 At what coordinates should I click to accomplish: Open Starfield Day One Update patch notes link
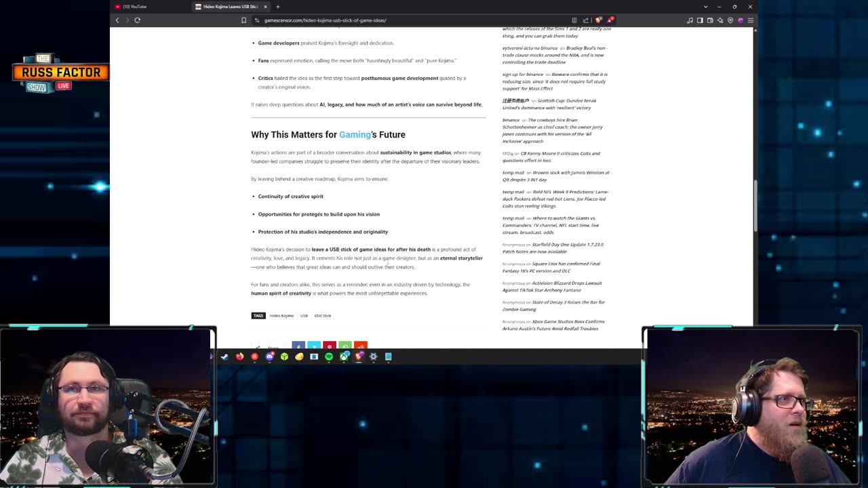553,248
